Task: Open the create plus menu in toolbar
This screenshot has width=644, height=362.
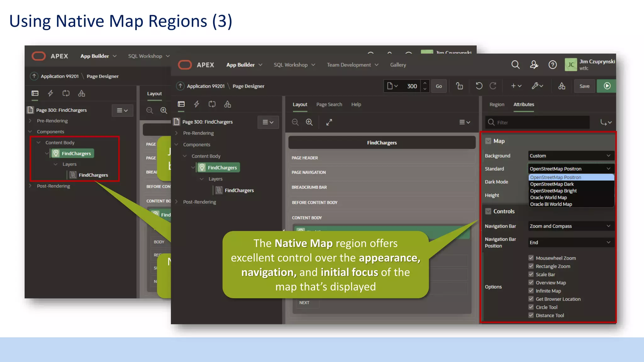Action: tap(516, 86)
